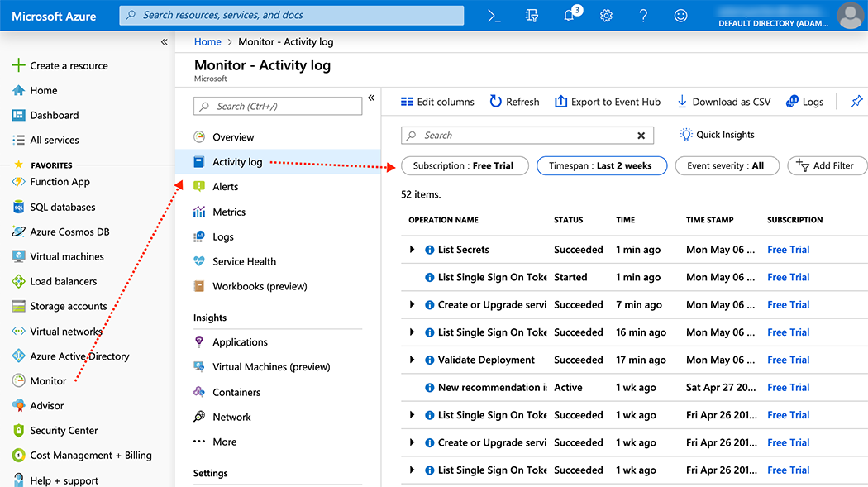Go to Home in sidebar
Image resolution: width=868 pixels, height=487 pixels.
[35, 90]
